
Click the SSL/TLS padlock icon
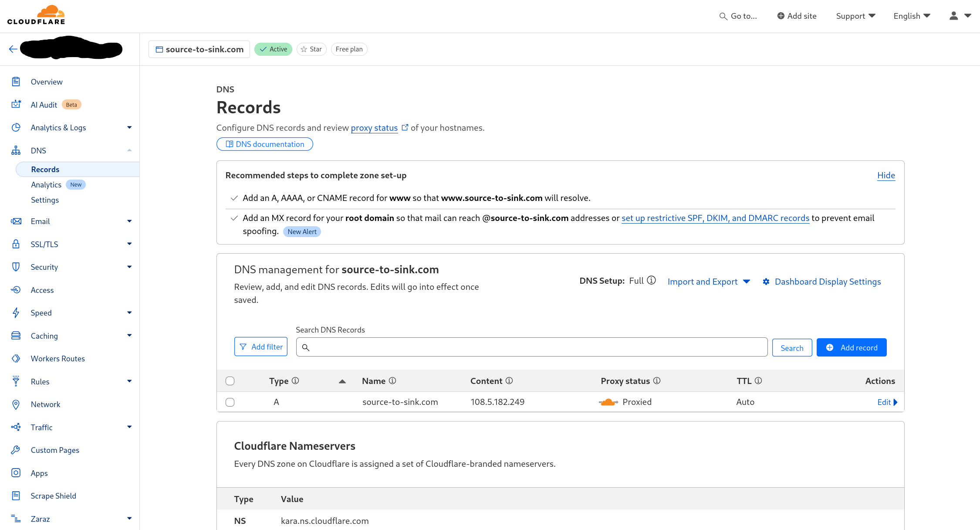(x=16, y=244)
